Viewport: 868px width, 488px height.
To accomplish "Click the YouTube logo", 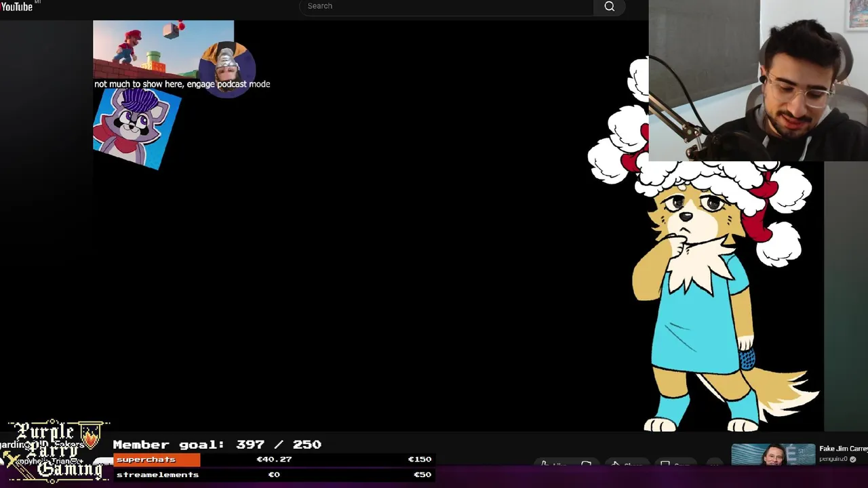I will tap(17, 7).
